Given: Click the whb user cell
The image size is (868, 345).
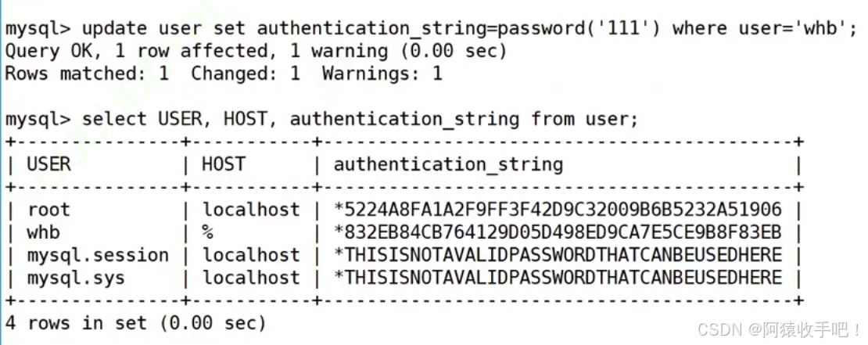Looking at the screenshot, I should [43, 232].
